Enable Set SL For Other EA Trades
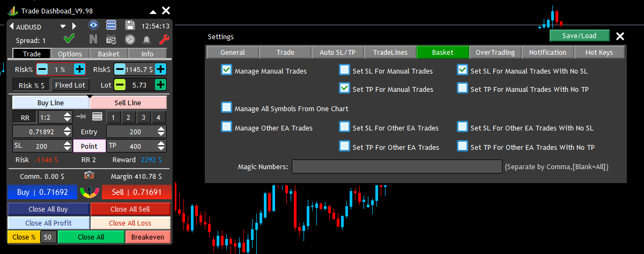This screenshot has width=644, height=254. (344, 127)
